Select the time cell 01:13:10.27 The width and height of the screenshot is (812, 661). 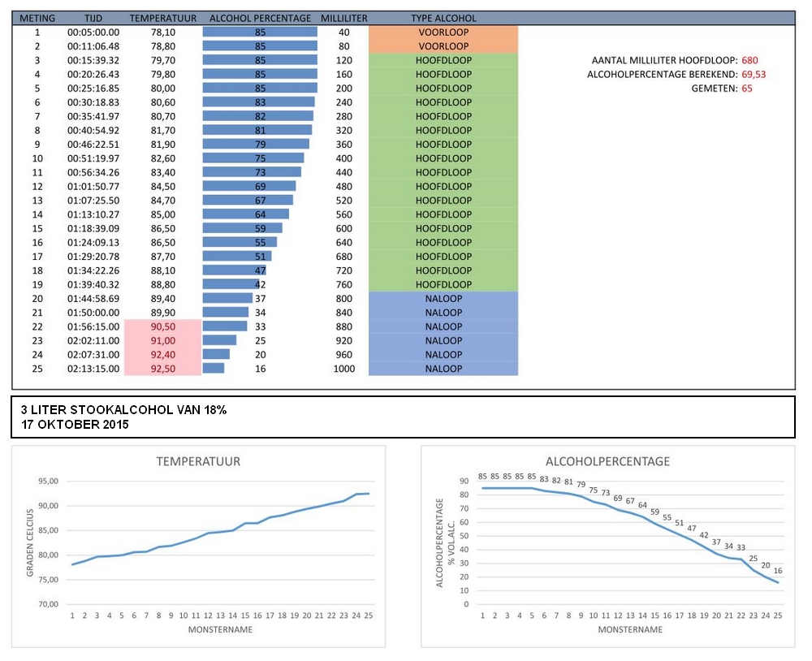tap(93, 214)
